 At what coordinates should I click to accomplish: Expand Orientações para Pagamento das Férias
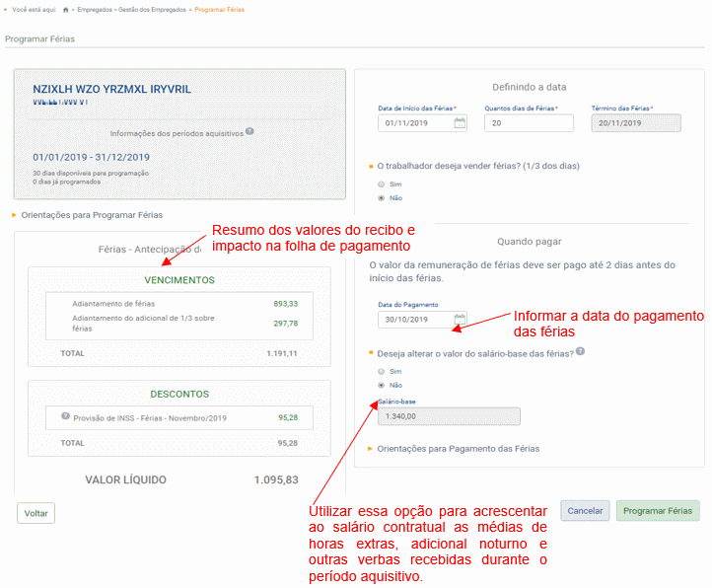[x=458, y=448]
